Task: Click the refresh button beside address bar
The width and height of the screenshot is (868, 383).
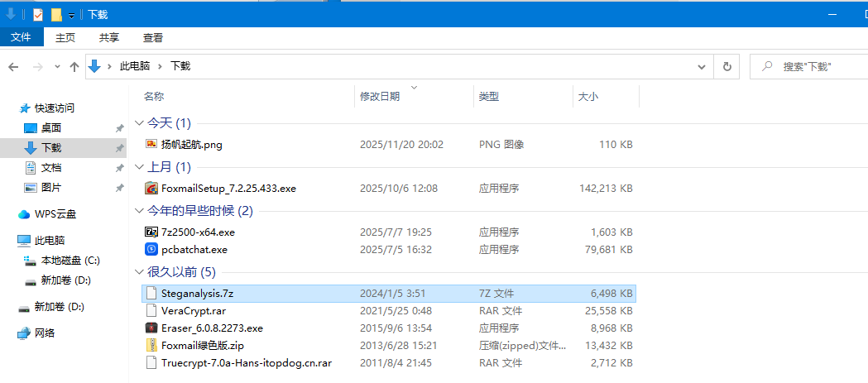Action: (x=727, y=66)
